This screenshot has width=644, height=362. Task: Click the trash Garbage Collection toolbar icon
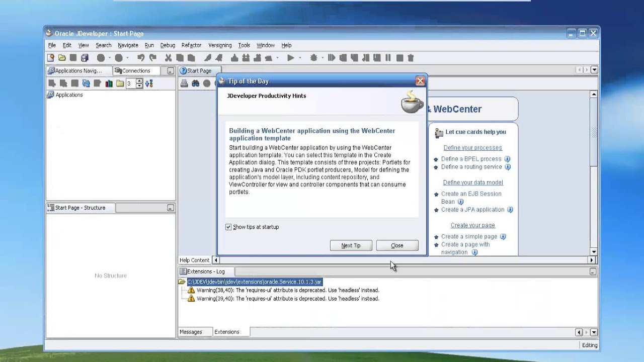pyautogui.click(x=411, y=58)
